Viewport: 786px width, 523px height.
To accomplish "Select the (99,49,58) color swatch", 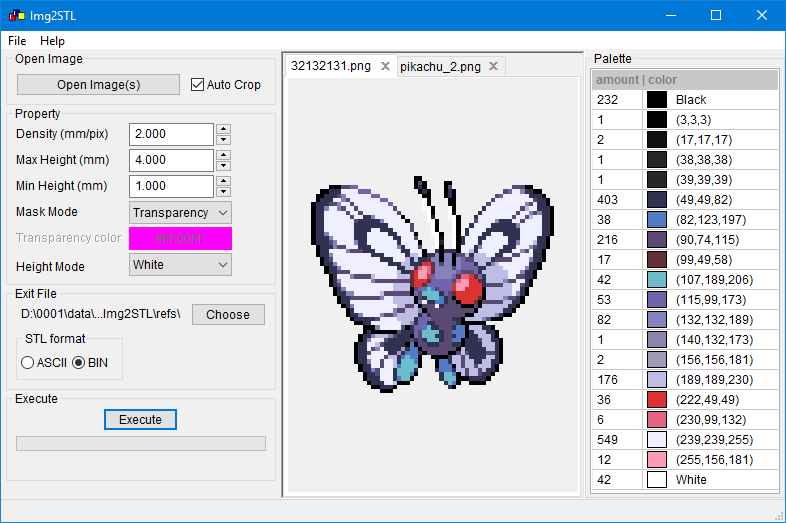I will pyautogui.click(x=657, y=260).
